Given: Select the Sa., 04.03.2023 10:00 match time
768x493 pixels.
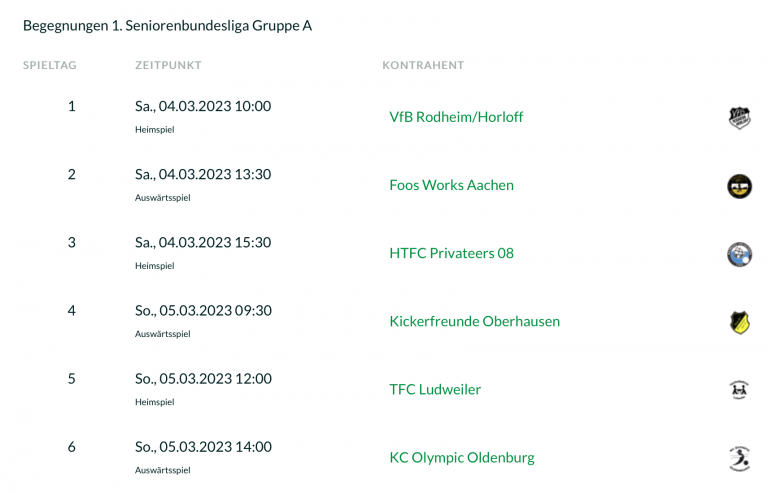Looking at the screenshot, I should pyautogui.click(x=203, y=106).
